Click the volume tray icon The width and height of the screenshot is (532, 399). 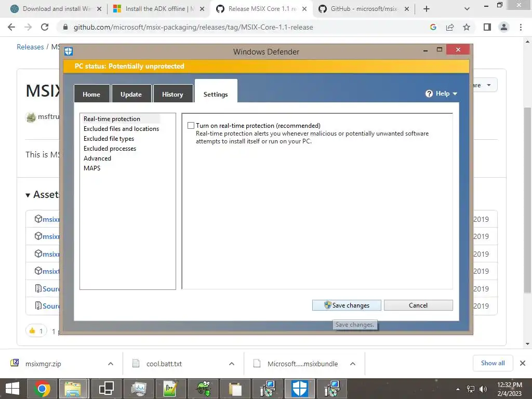(x=483, y=389)
